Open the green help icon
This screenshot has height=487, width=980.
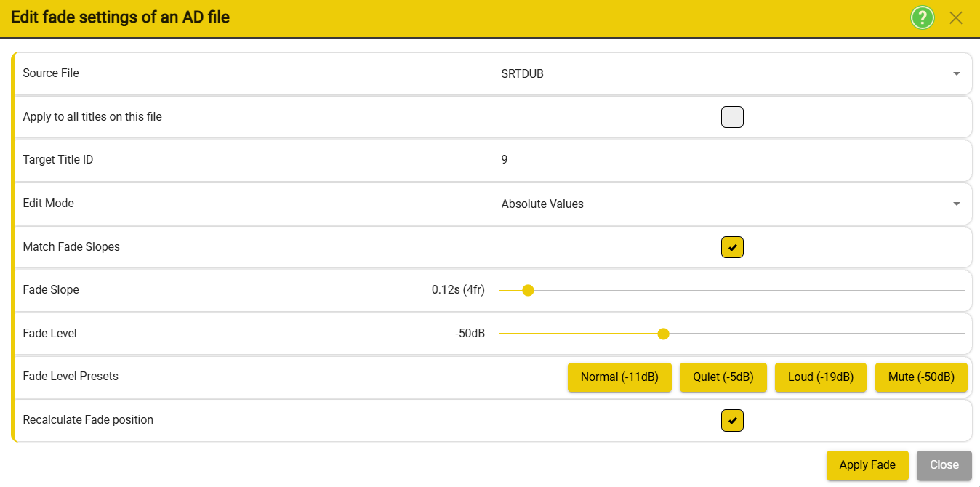(923, 17)
